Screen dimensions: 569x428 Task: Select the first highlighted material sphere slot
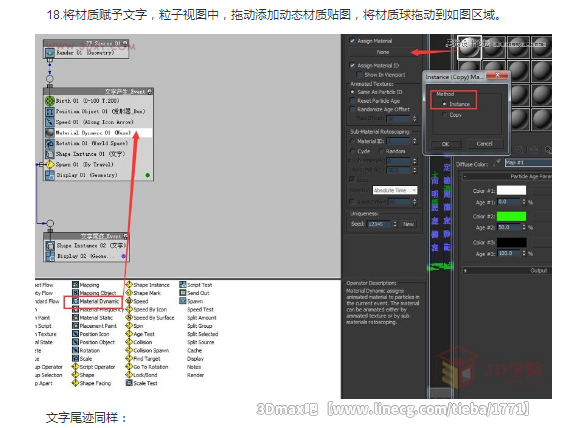point(470,47)
